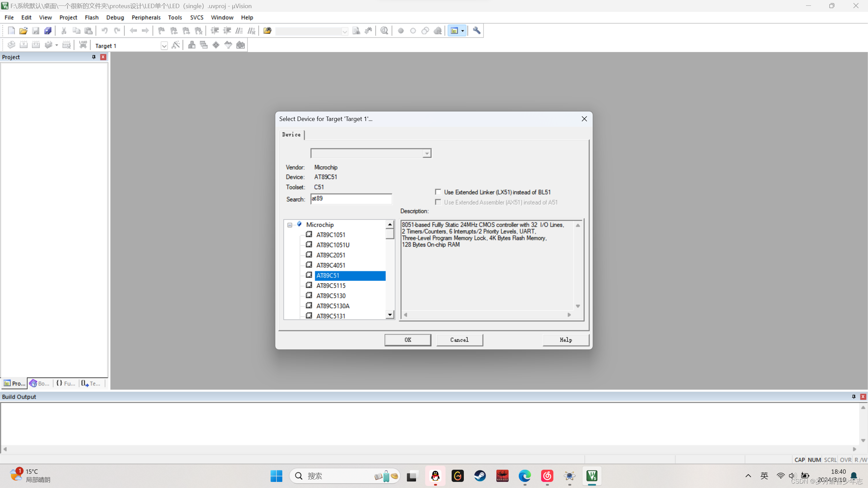The width and height of the screenshot is (868, 488).
Task: Select AT89C1051U in device tree
Action: pyautogui.click(x=333, y=245)
